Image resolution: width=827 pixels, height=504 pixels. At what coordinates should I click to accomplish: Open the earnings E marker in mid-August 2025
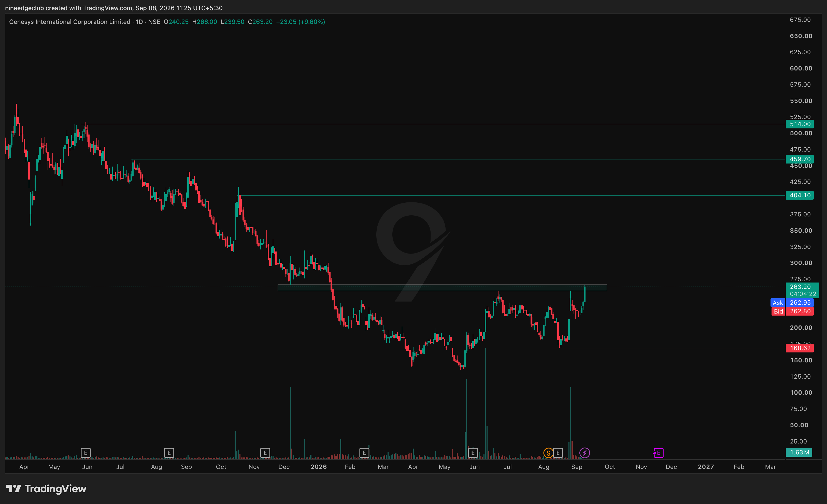click(x=169, y=453)
